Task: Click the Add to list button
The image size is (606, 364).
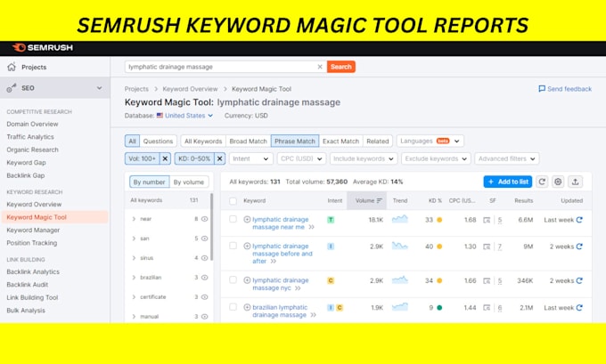Action: 507,182
